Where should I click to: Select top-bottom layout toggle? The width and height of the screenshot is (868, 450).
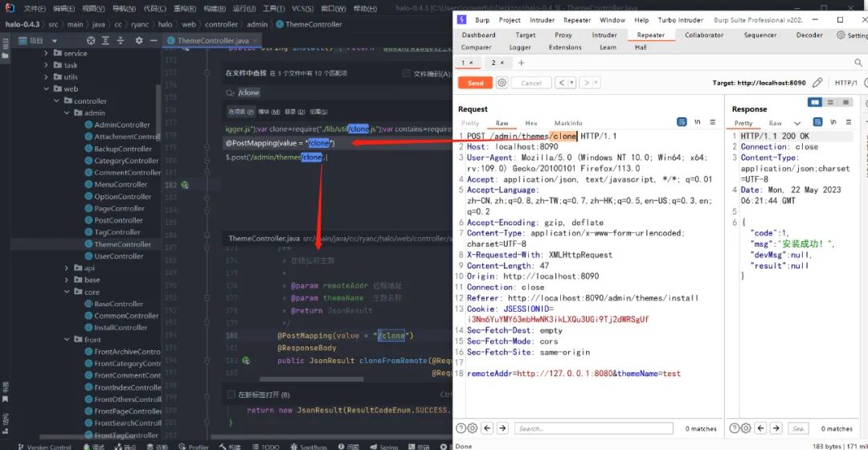tap(829, 102)
